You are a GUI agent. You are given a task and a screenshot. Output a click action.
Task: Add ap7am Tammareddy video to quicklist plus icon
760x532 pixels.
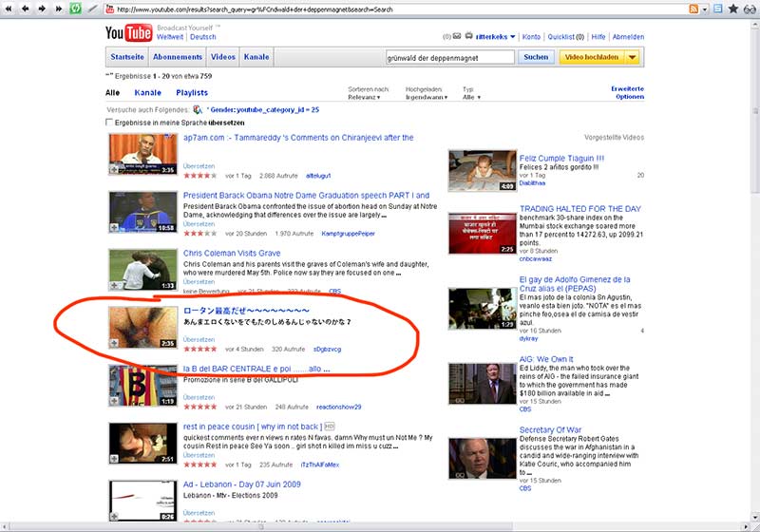click(113, 170)
